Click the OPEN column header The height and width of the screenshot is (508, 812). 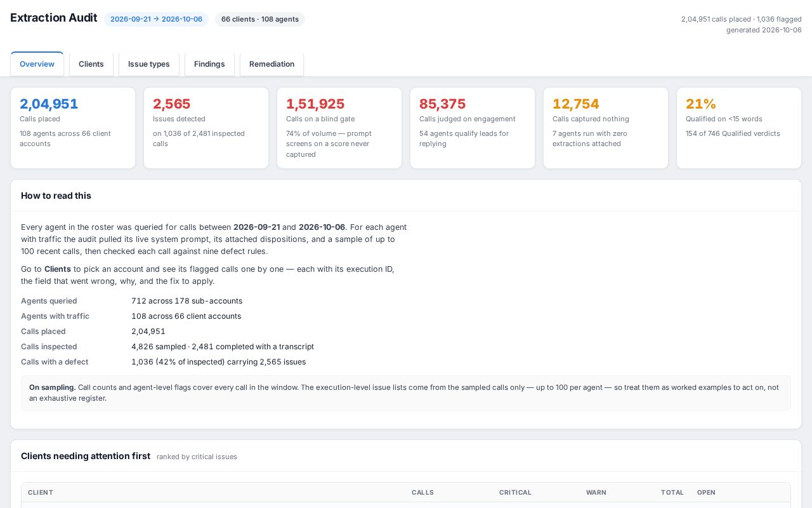pyautogui.click(x=706, y=492)
